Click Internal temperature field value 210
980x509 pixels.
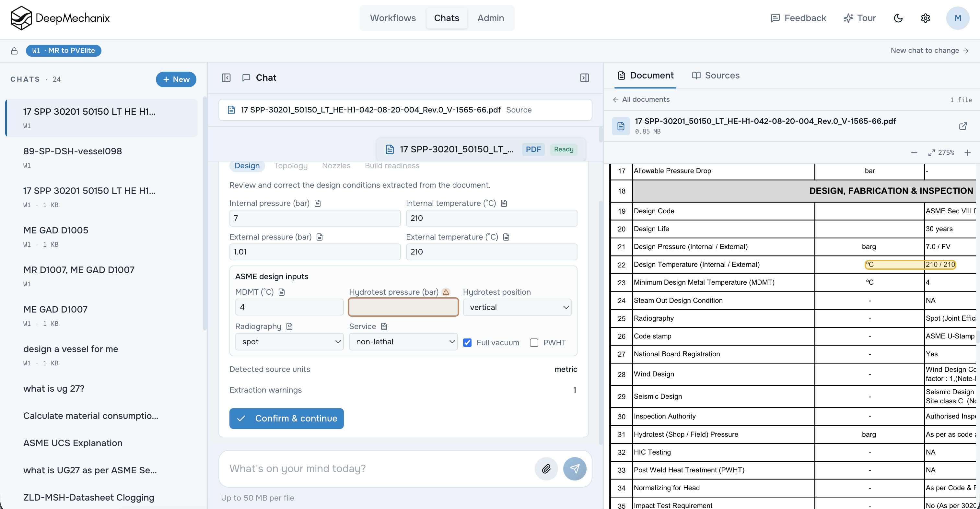pos(492,218)
